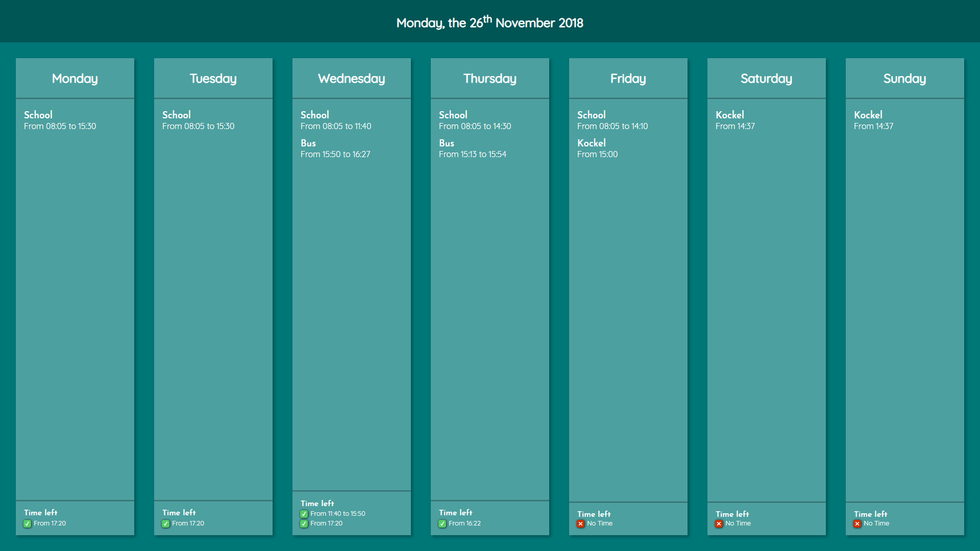Click the red cross icon in Friday's Time left

point(581,523)
